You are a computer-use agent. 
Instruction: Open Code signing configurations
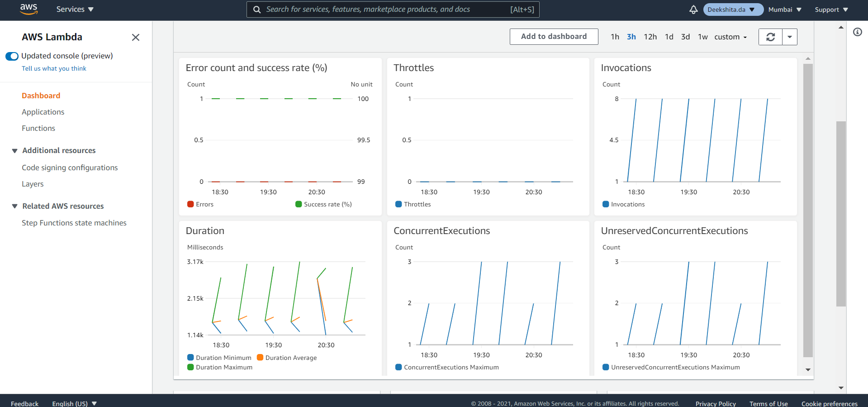[x=70, y=168]
